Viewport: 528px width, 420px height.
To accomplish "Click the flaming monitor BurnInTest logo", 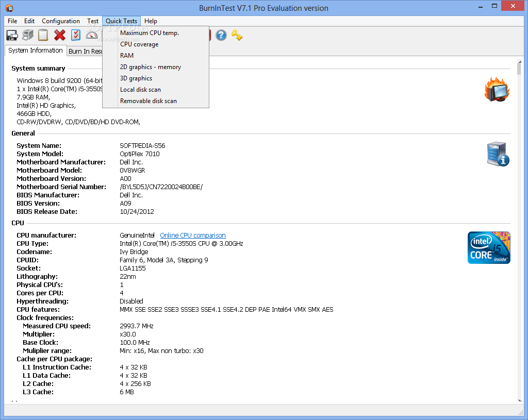I will (497, 90).
